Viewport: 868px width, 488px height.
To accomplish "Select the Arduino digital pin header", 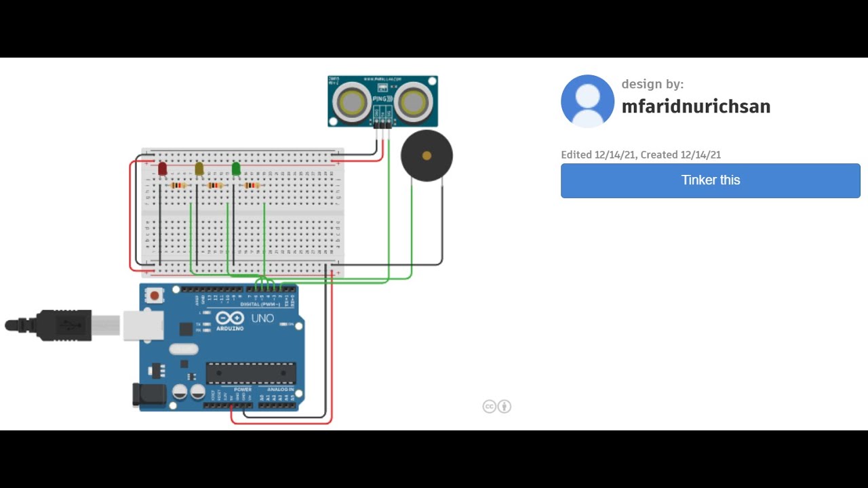I will click(x=238, y=289).
